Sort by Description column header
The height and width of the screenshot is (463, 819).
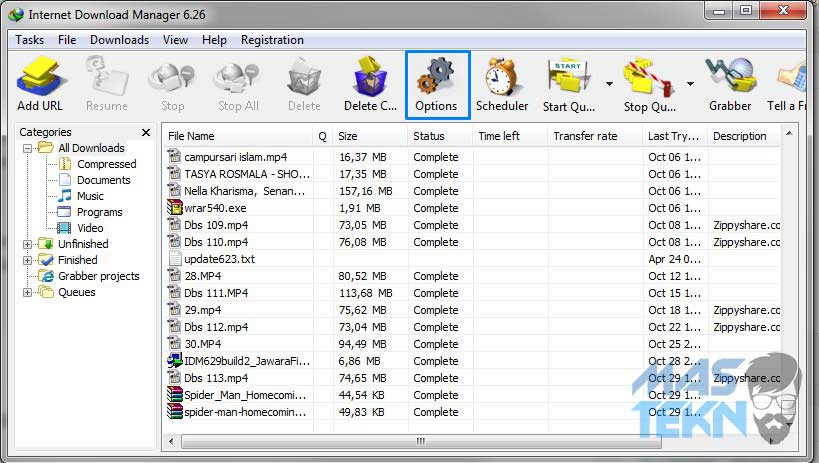point(744,136)
